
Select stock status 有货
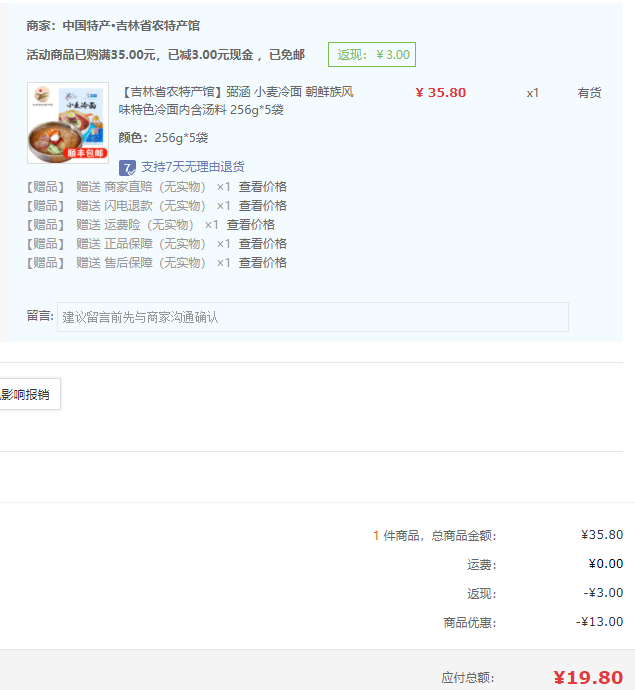[x=589, y=93]
